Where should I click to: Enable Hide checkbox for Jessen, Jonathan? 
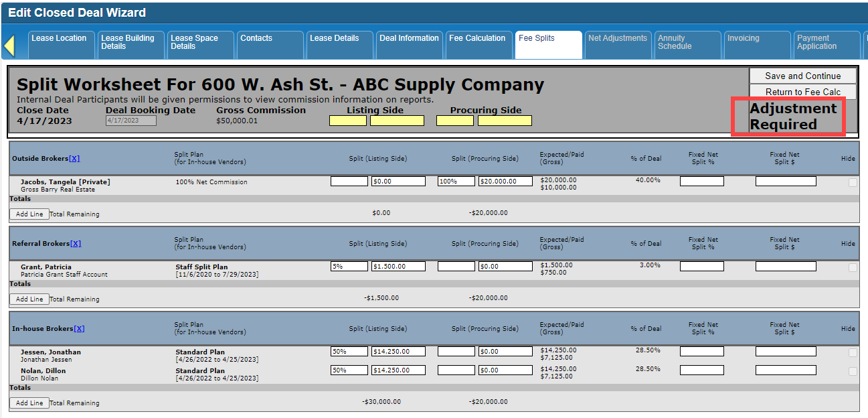[853, 352]
